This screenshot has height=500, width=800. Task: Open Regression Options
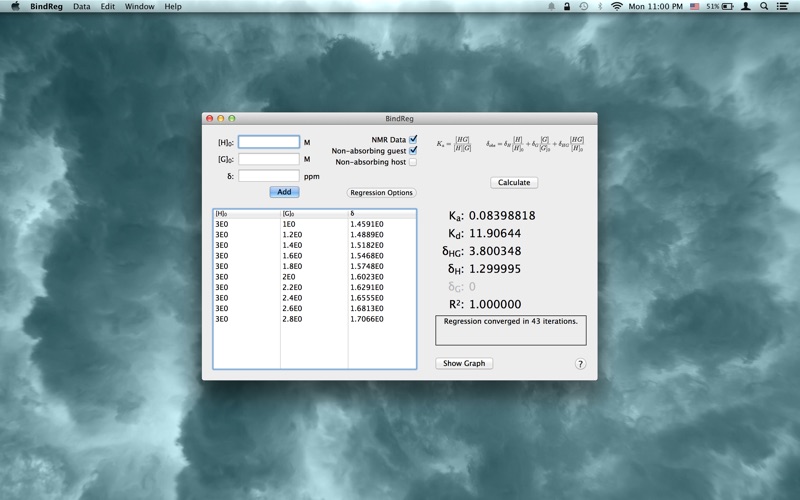(381, 192)
